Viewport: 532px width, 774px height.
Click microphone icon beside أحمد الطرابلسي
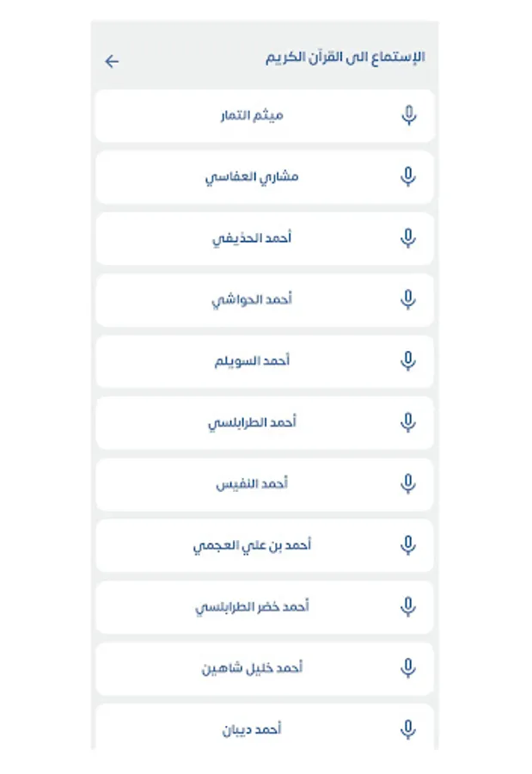409,422
